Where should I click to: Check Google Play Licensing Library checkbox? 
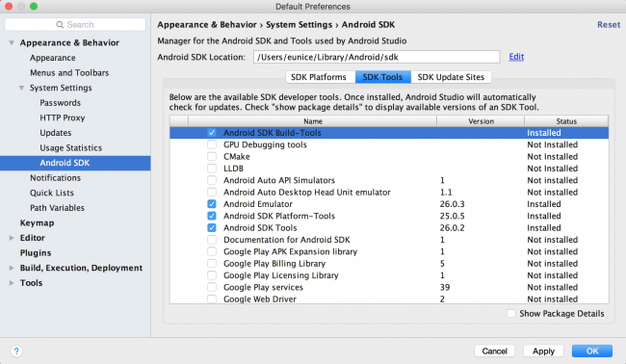pos(212,275)
